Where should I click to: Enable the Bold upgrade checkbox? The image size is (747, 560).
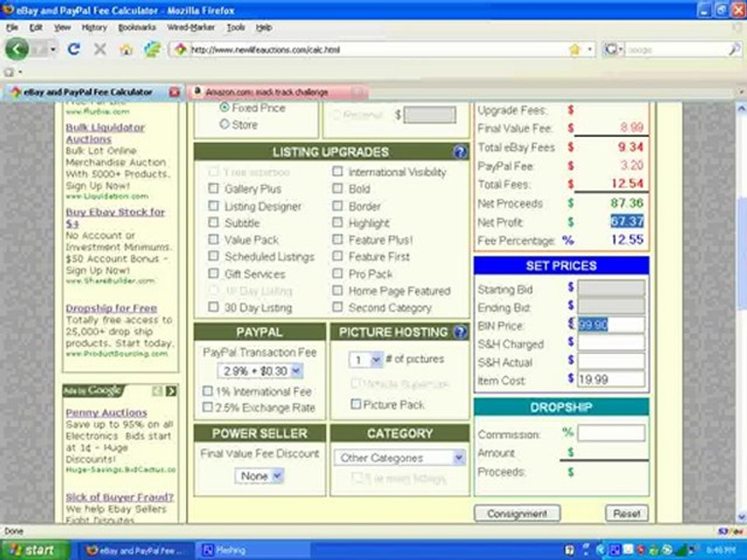[337, 188]
